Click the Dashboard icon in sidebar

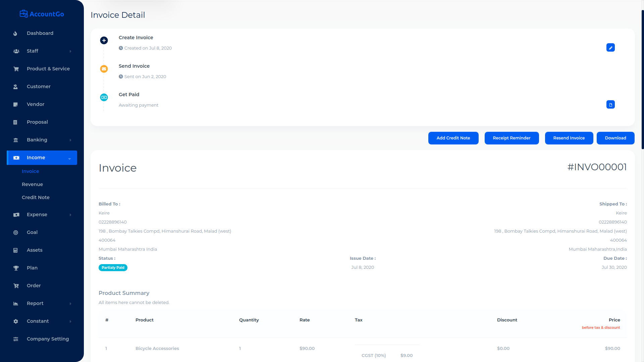[15, 34]
